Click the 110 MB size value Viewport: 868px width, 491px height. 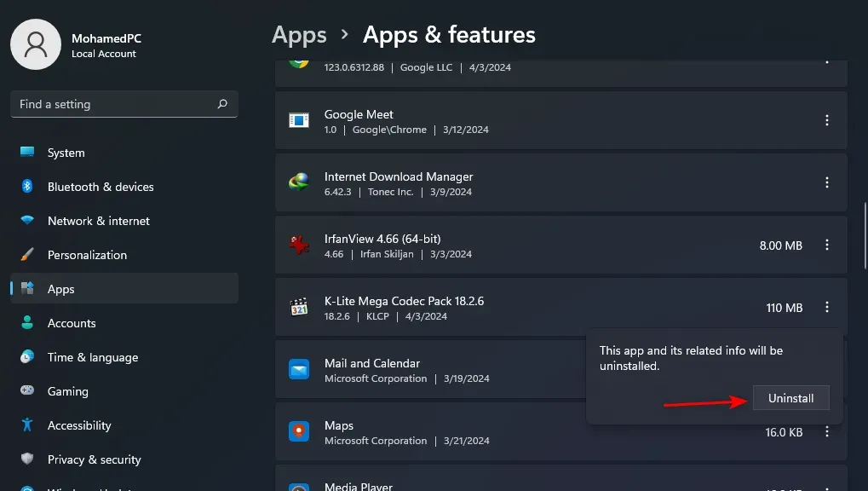(x=785, y=308)
